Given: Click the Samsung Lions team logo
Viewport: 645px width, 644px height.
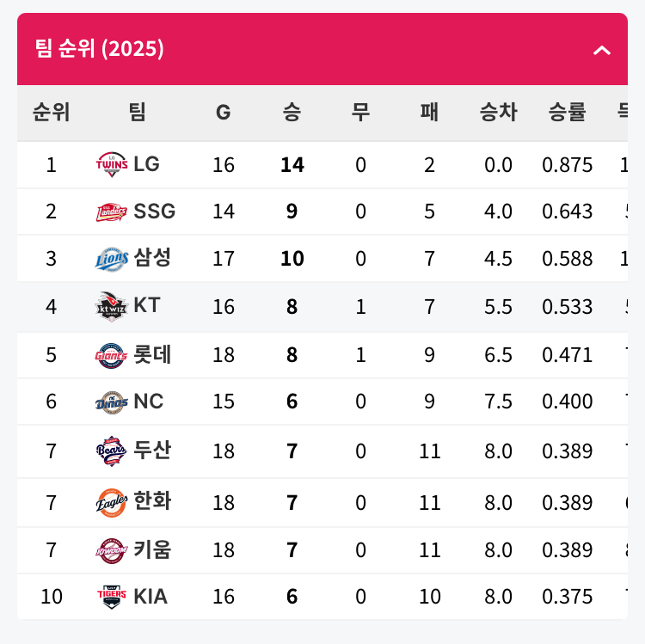Looking at the screenshot, I should (x=112, y=258).
